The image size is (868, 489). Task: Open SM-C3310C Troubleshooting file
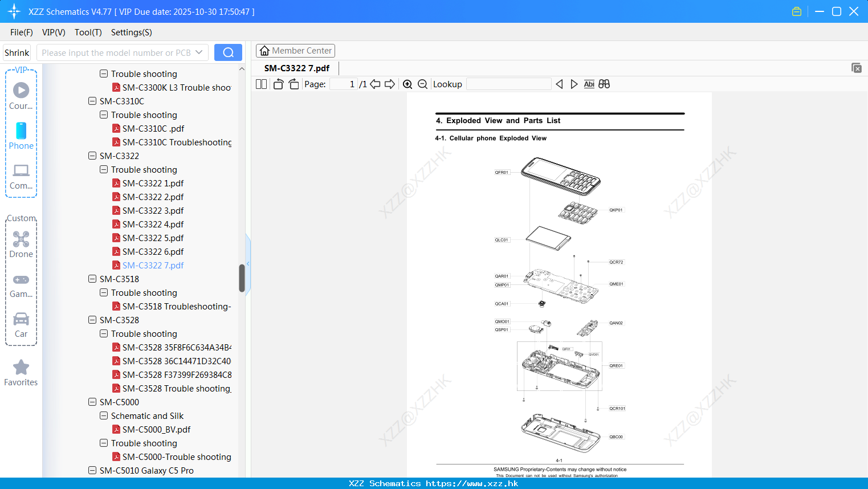coord(172,142)
